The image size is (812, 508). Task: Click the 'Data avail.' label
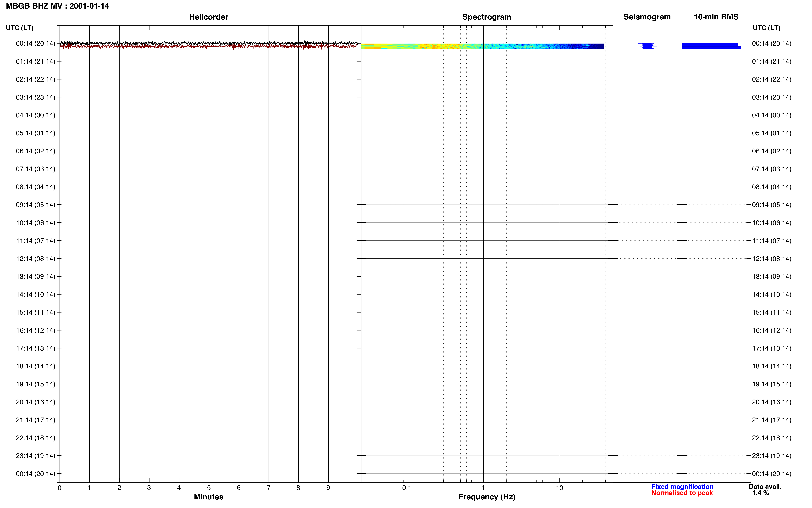[x=765, y=486]
